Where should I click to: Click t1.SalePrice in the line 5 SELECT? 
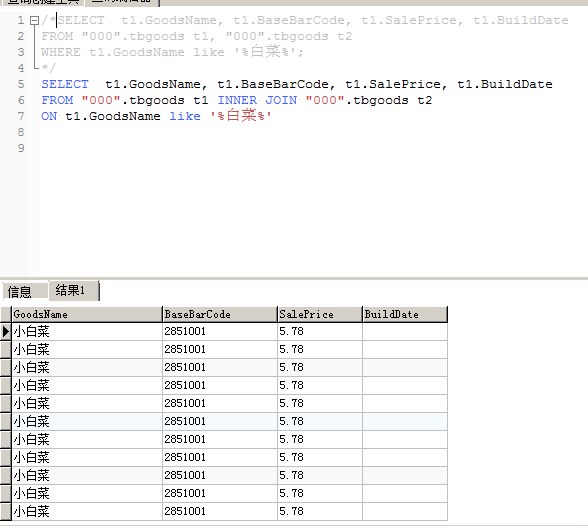[x=393, y=84]
